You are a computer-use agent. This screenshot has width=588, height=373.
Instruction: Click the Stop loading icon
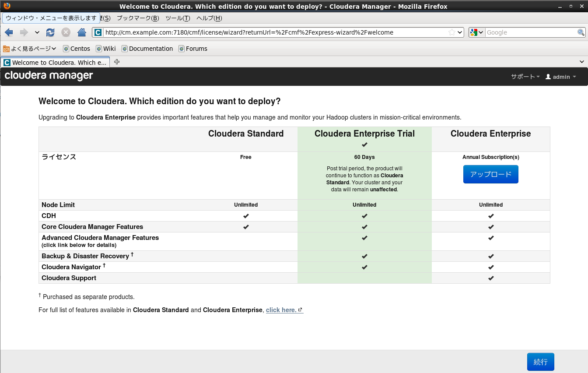(x=66, y=32)
